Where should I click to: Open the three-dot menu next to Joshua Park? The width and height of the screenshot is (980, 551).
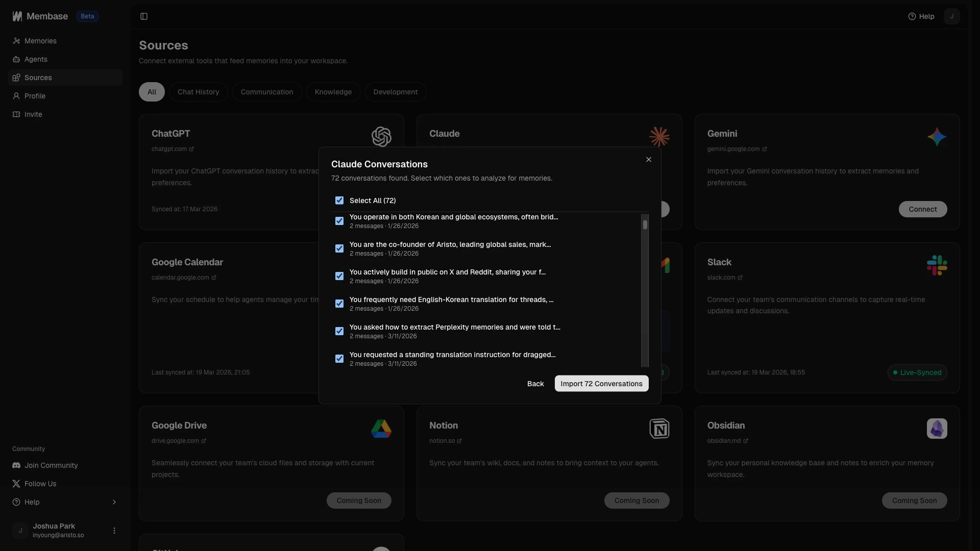[x=114, y=530]
